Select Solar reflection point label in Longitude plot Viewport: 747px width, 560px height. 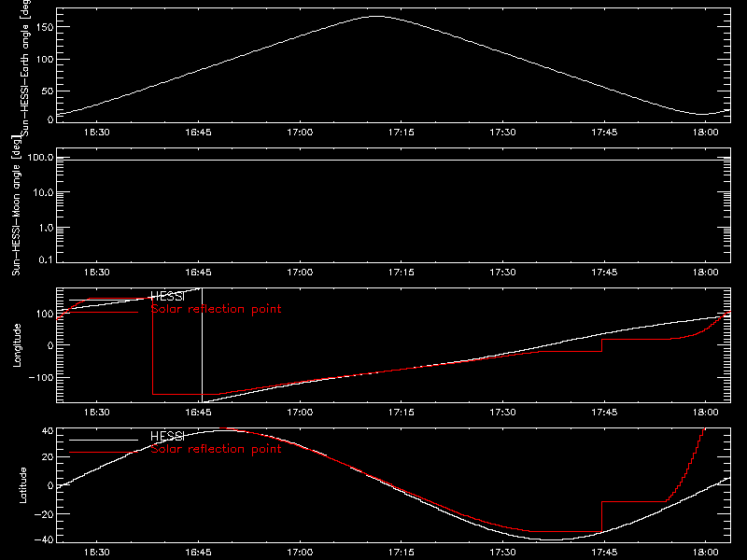pos(216,309)
